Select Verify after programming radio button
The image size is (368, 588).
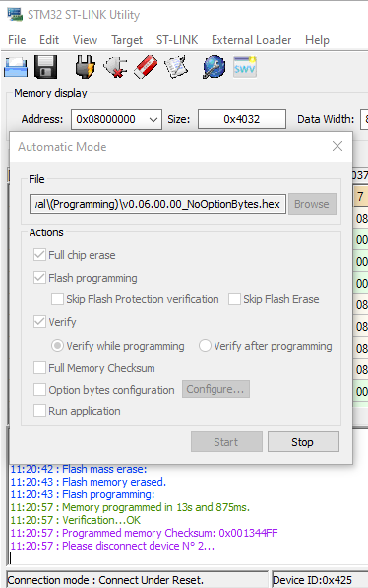(x=205, y=345)
